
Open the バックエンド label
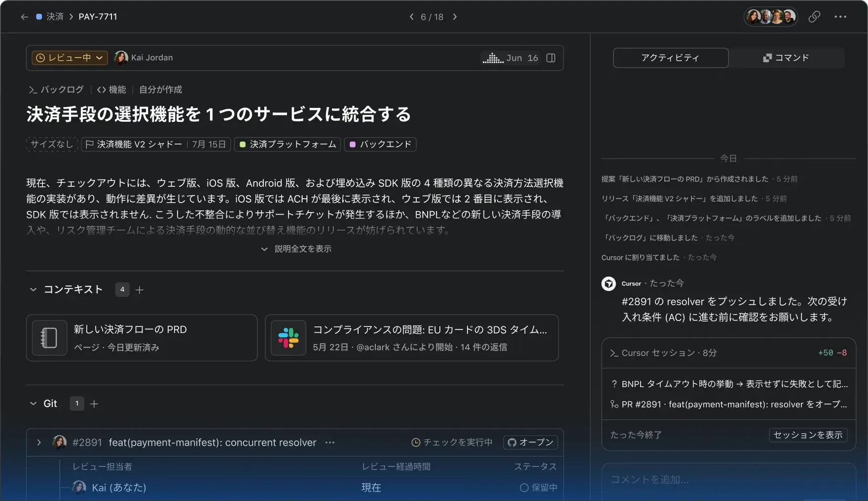pos(380,144)
